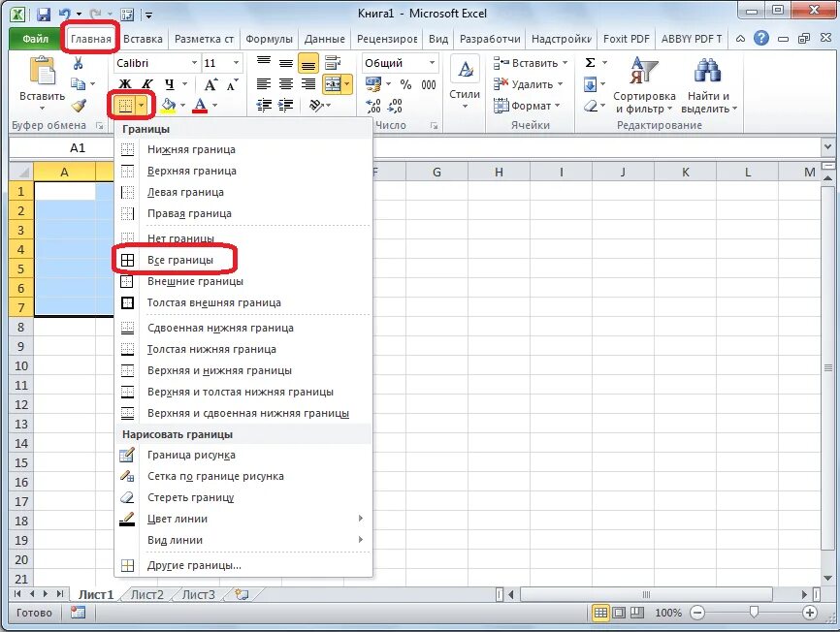Click the Decrease indent icon
The width and height of the screenshot is (840, 632).
pyautogui.click(x=264, y=106)
